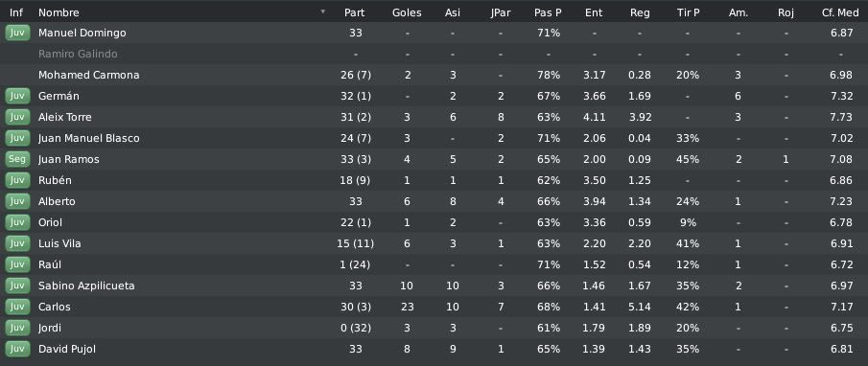Click the Juv badge beside Manuel Domingo
This screenshot has height=366, width=868.
tap(17, 34)
